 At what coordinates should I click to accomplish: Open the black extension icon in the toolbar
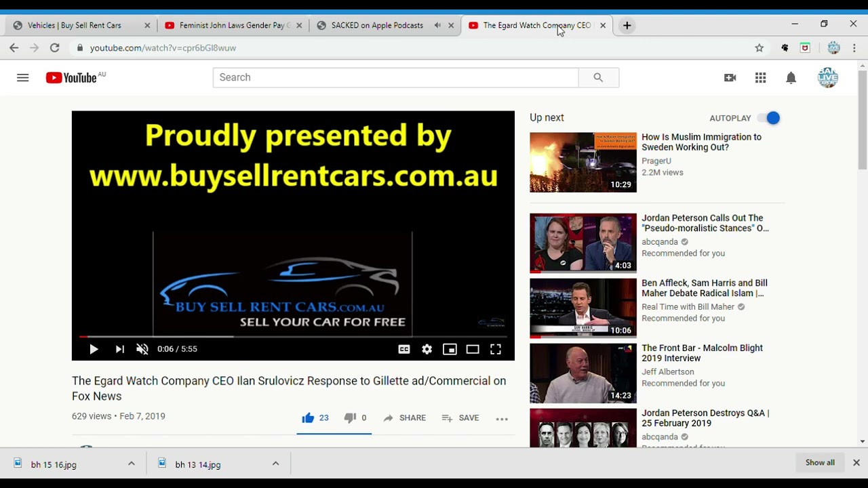point(785,48)
